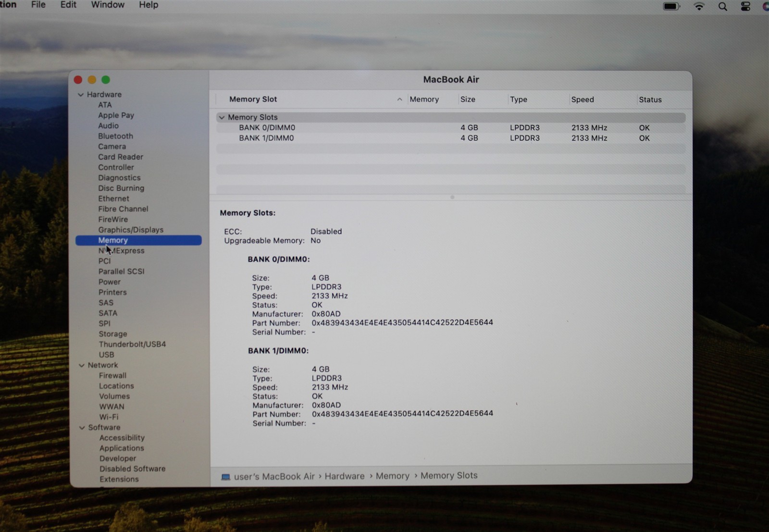Image resolution: width=769 pixels, height=532 pixels.
Task: Open the Window menu
Action: click(x=108, y=5)
